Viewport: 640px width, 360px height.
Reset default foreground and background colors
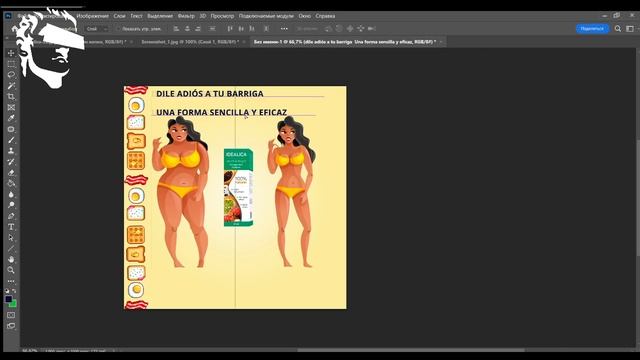(x=7, y=291)
